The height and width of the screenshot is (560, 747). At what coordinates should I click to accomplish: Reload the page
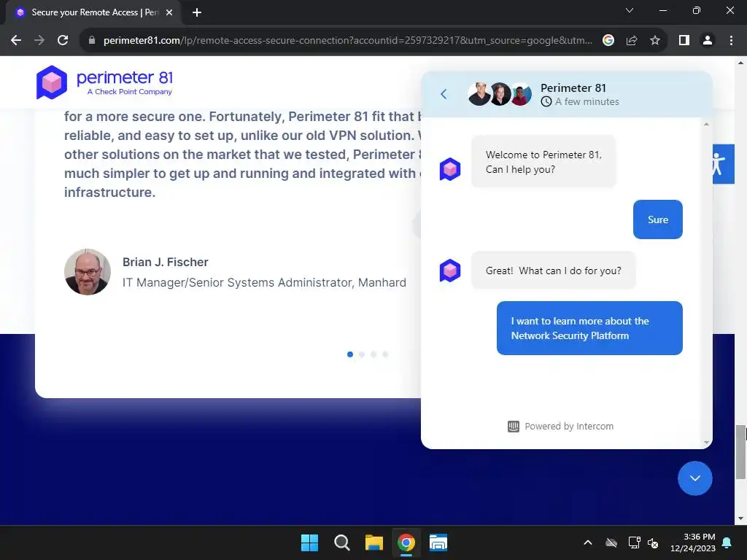(63, 41)
